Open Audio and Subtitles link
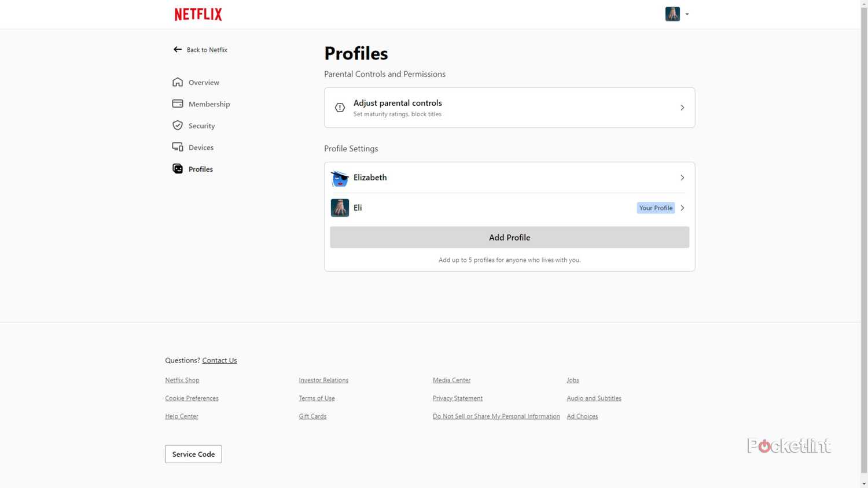868x488 pixels. click(x=594, y=398)
